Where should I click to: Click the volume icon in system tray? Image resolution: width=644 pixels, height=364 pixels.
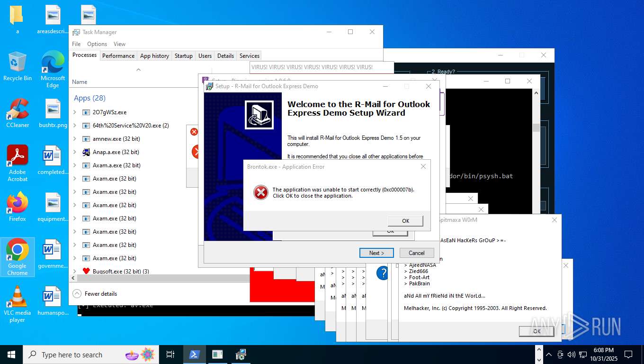(x=571, y=355)
